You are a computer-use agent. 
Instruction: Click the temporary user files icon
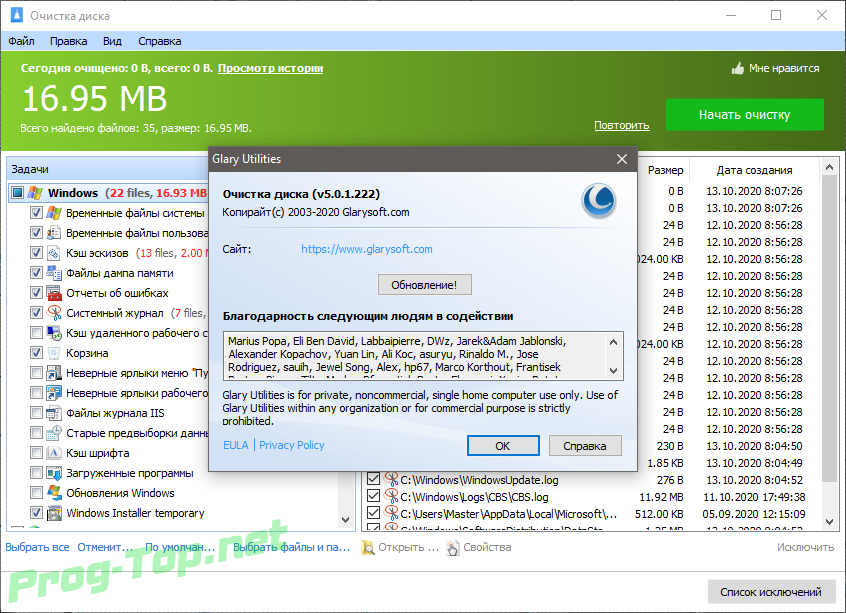pyautogui.click(x=54, y=233)
